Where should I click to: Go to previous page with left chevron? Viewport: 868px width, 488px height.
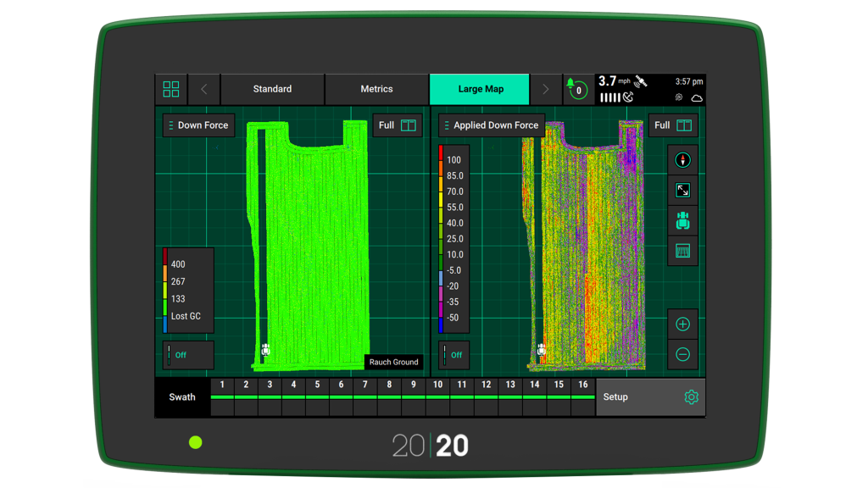click(x=203, y=89)
